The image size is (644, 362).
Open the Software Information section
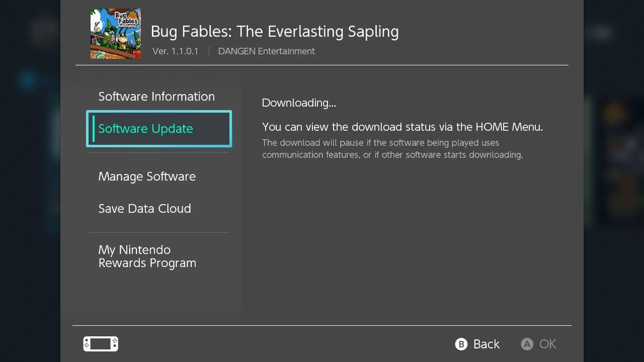(x=156, y=97)
